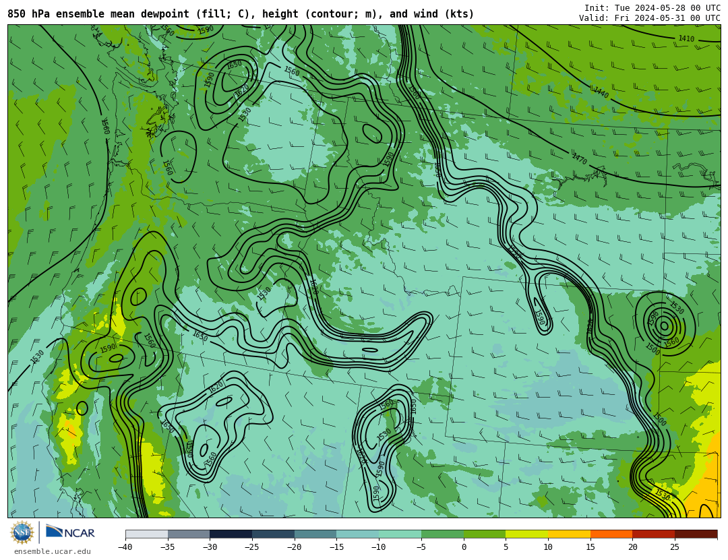Click the 0 colorbar tick label

pos(464,547)
